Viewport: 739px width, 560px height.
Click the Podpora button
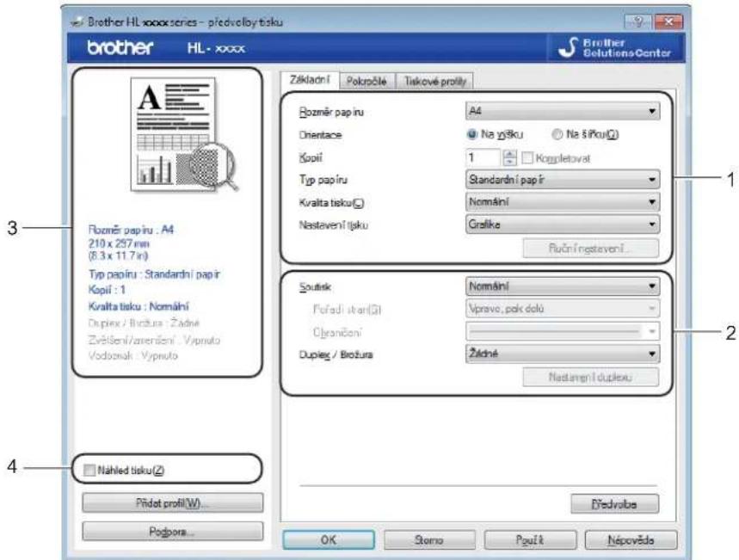(x=173, y=532)
